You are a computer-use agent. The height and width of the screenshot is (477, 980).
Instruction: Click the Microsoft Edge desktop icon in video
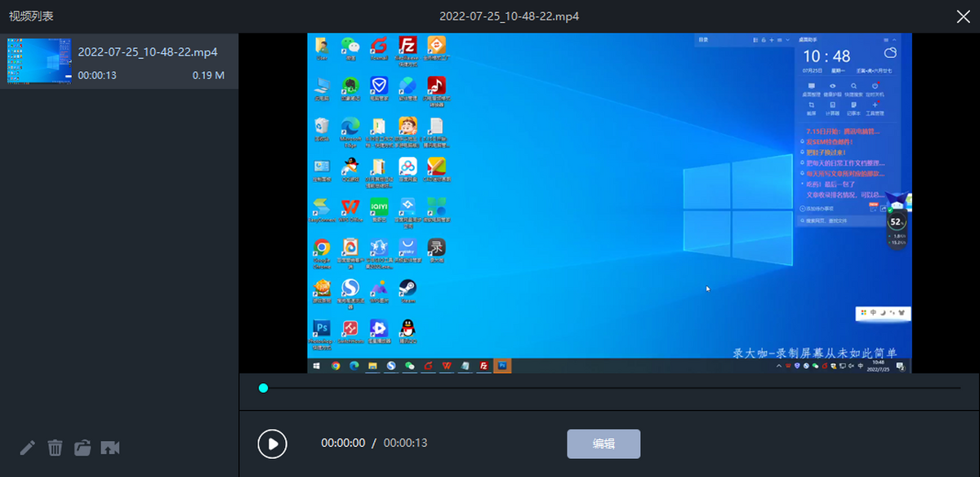click(350, 126)
